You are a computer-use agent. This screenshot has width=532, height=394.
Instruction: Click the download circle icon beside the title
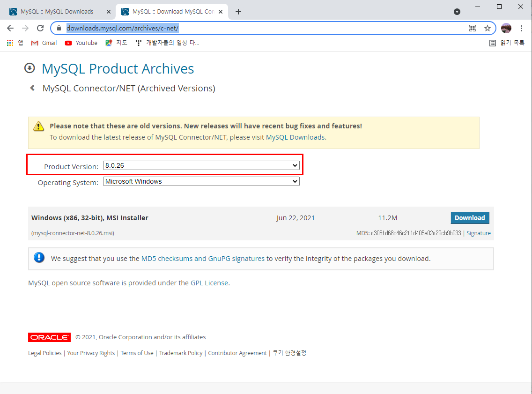click(x=30, y=68)
